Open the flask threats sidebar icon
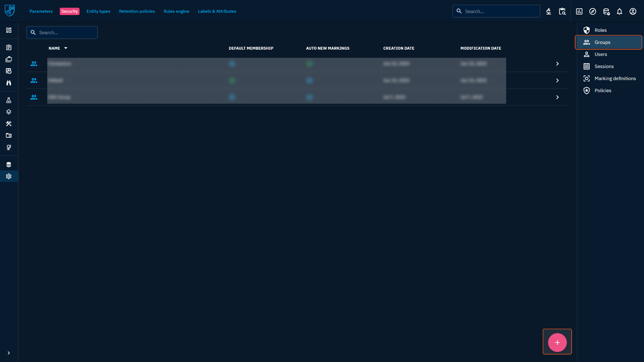 click(x=9, y=100)
